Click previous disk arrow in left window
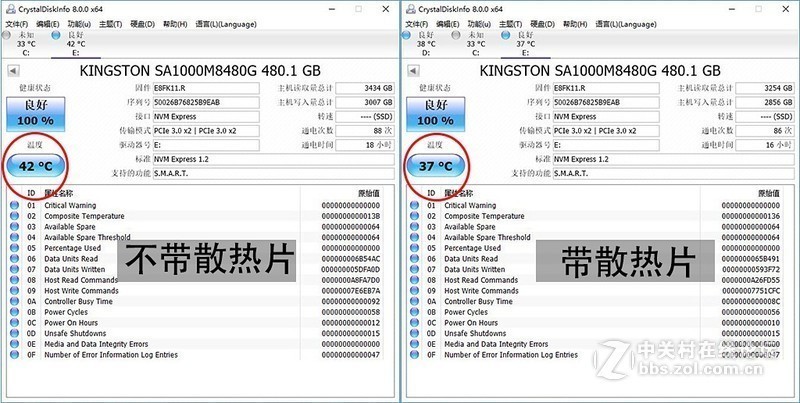Screen dimensions: 800x403 (13, 71)
